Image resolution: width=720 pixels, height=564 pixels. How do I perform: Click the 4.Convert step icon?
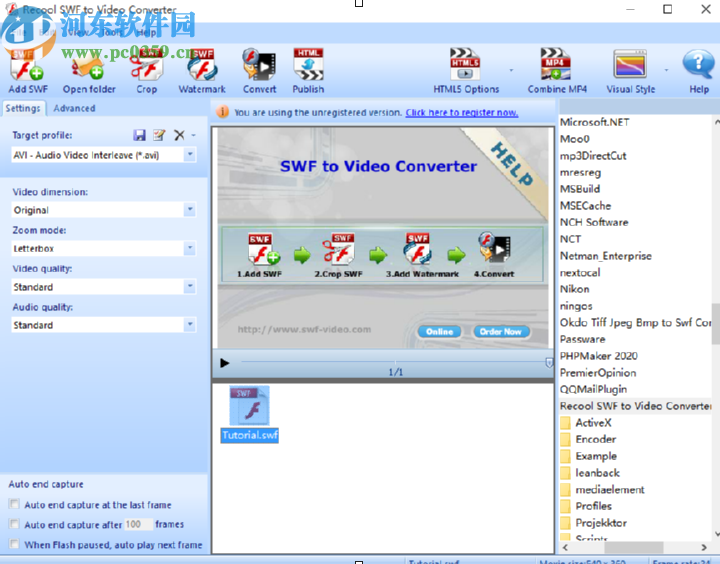pos(494,248)
